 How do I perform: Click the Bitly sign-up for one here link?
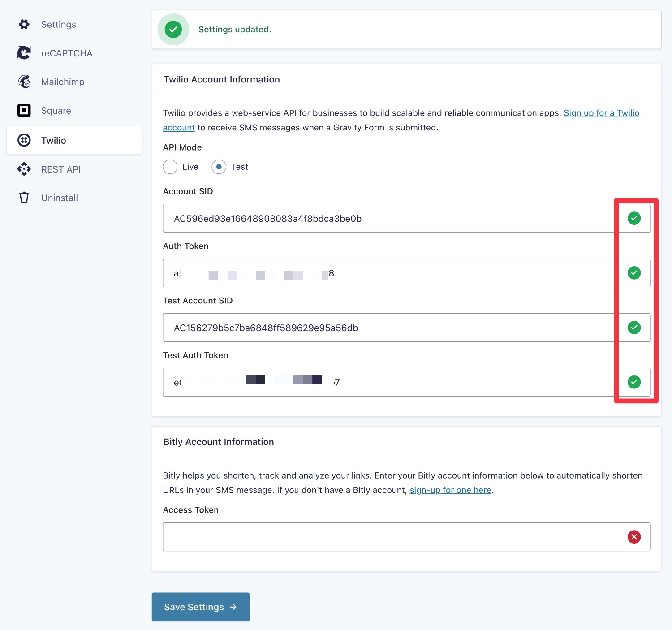[450, 490]
